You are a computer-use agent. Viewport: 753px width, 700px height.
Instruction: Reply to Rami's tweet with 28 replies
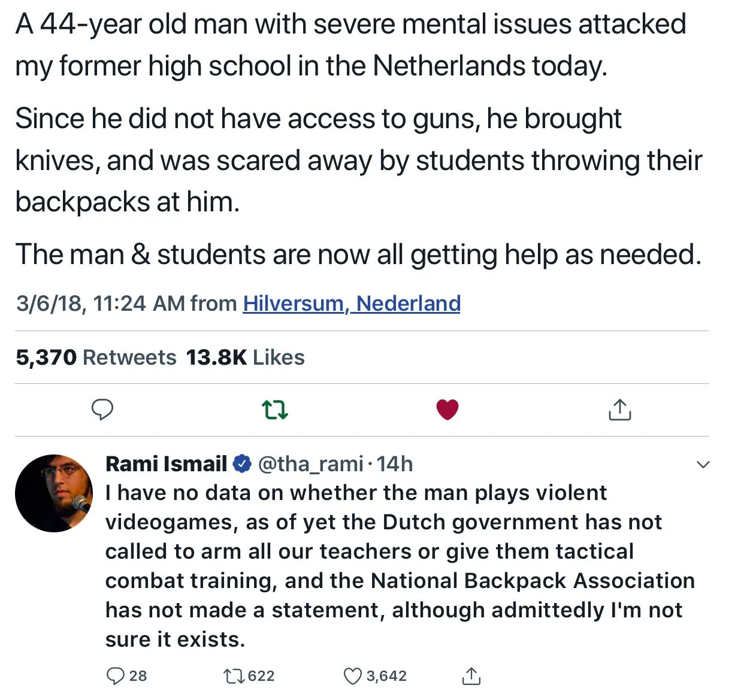(x=115, y=676)
